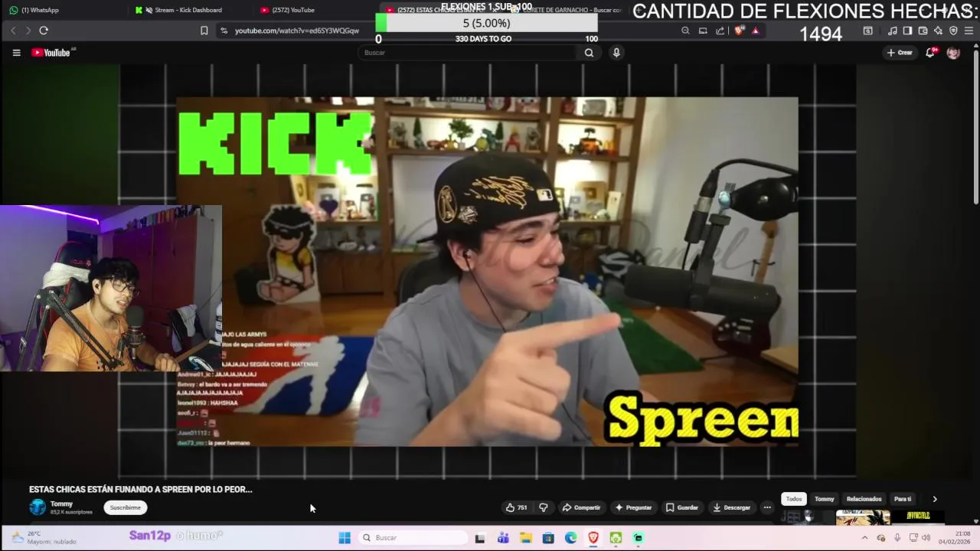Click the Guardar save button
This screenshot has height=551, width=980.
coord(682,507)
